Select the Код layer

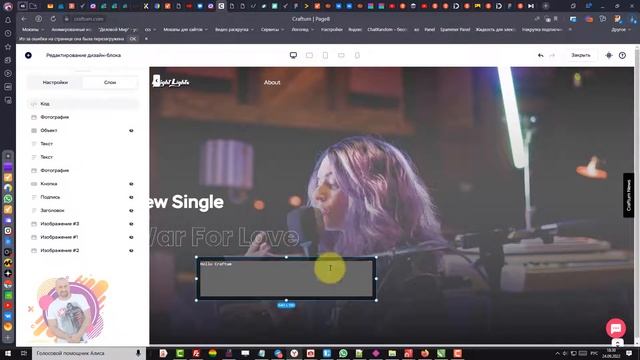pos(83,104)
